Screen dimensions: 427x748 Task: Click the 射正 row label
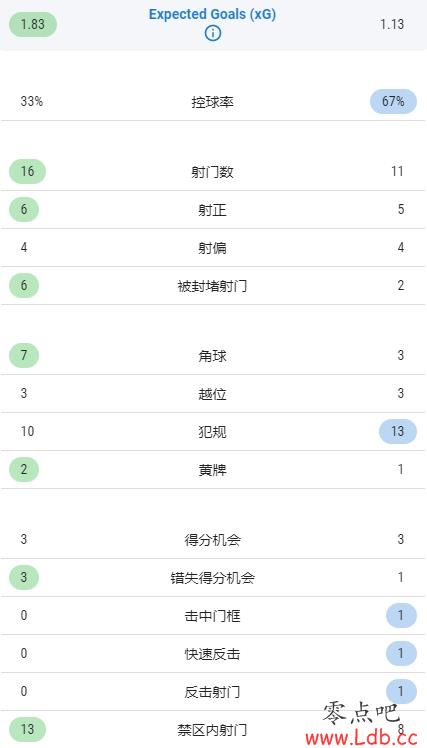213,210
